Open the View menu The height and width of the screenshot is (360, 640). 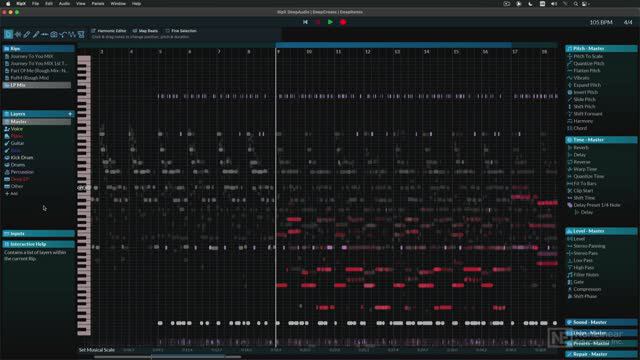click(x=81, y=4)
